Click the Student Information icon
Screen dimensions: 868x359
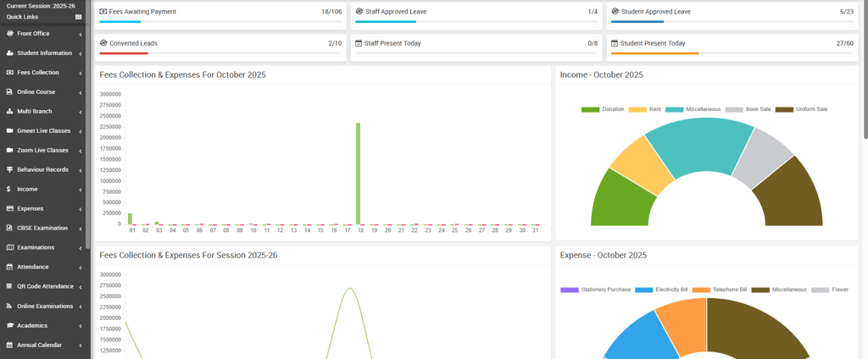coord(9,53)
